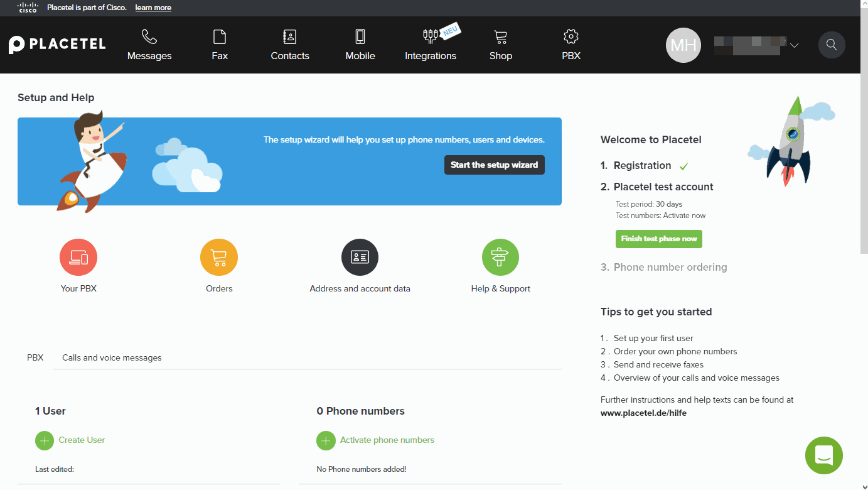Open the green Help & Support signpost icon

click(x=500, y=258)
